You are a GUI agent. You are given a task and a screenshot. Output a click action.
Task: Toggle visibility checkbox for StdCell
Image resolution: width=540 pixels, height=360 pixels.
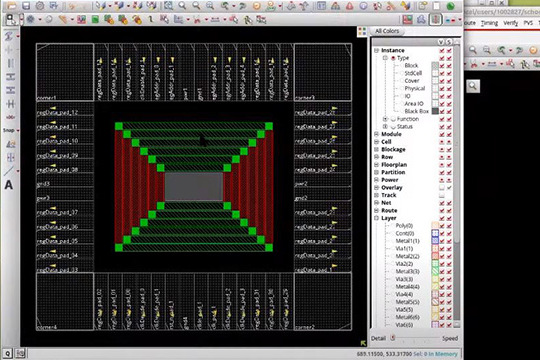[x=442, y=73]
